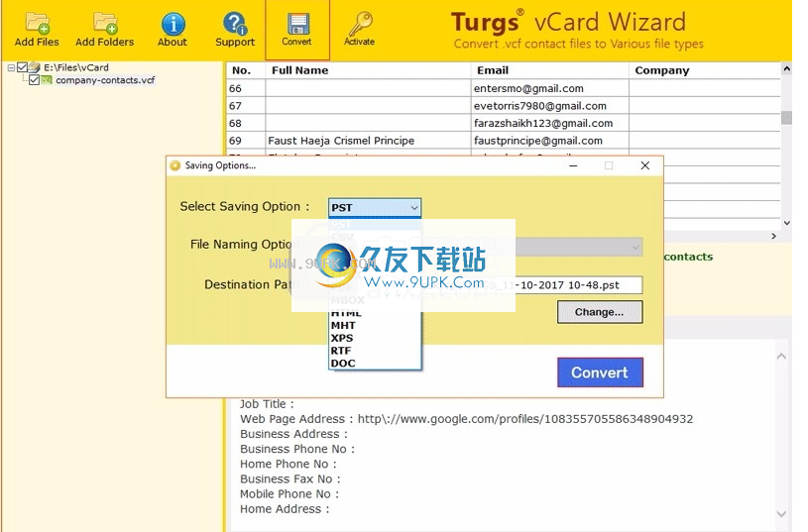This screenshot has height=532, width=808.
Task: Open the Support help icon
Action: 235,24
